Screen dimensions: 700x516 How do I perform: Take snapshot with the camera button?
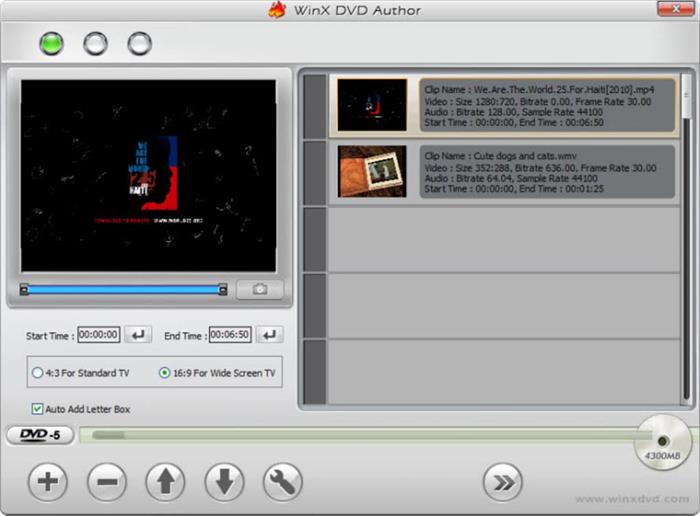click(x=260, y=289)
